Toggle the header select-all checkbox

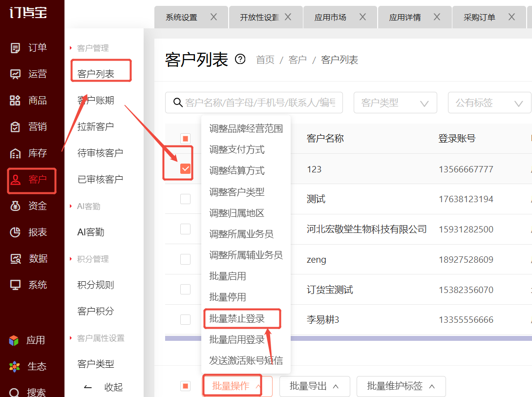pyautogui.click(x=185, y=138)
